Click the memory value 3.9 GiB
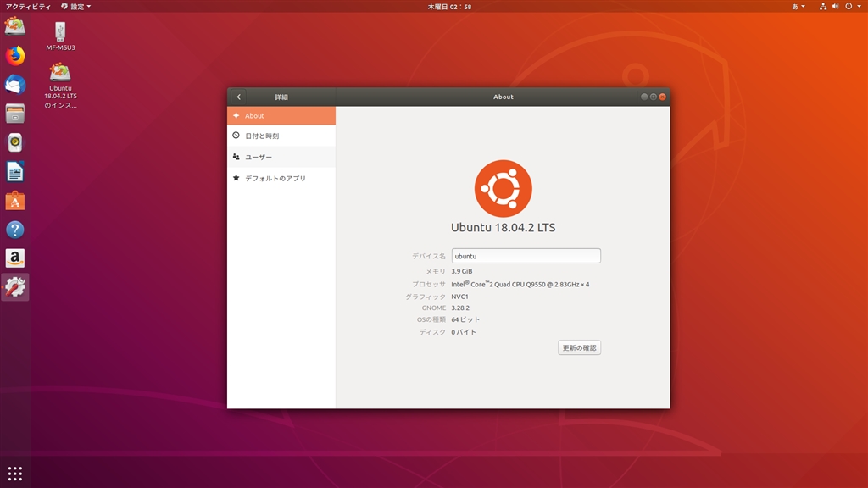 point(462,272)
